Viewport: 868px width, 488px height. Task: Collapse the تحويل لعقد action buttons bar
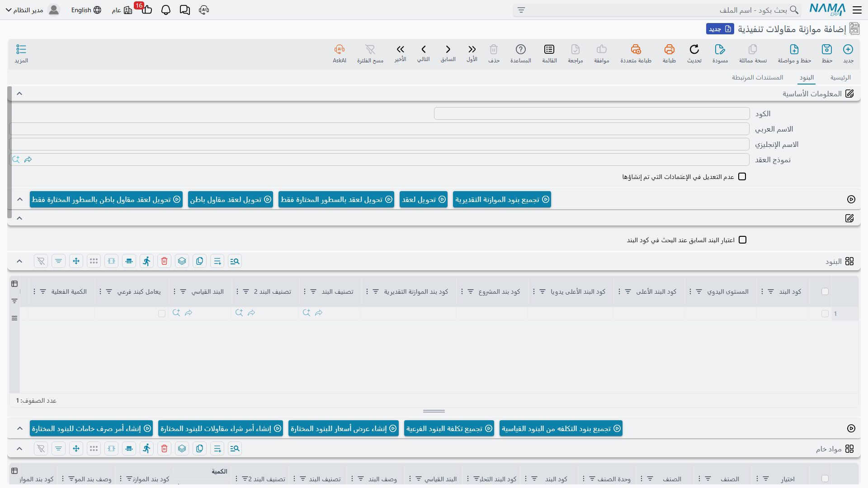coord(20,199)
